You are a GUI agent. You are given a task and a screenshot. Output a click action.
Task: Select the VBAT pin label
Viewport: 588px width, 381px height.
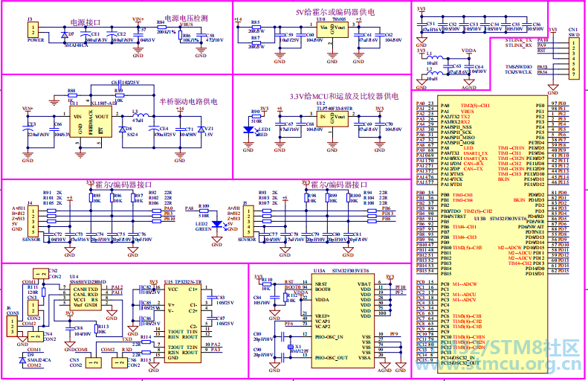coord(364,284)
